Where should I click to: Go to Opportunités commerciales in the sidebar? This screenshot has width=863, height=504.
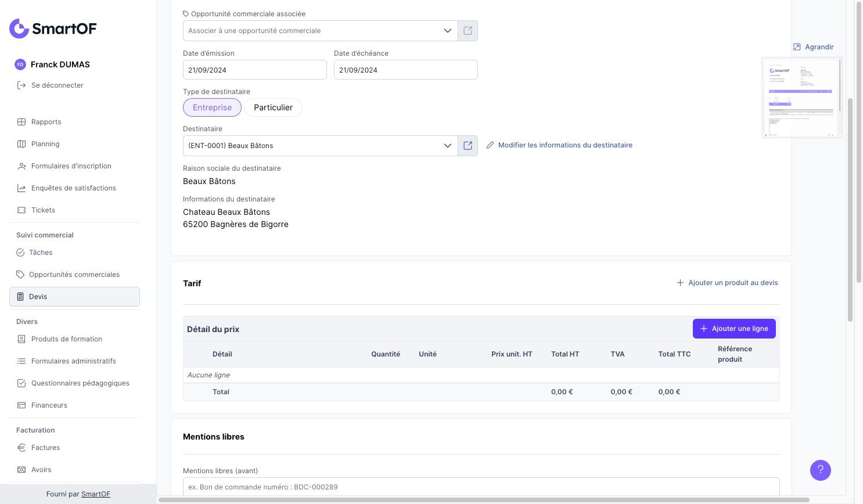(74, 275)
